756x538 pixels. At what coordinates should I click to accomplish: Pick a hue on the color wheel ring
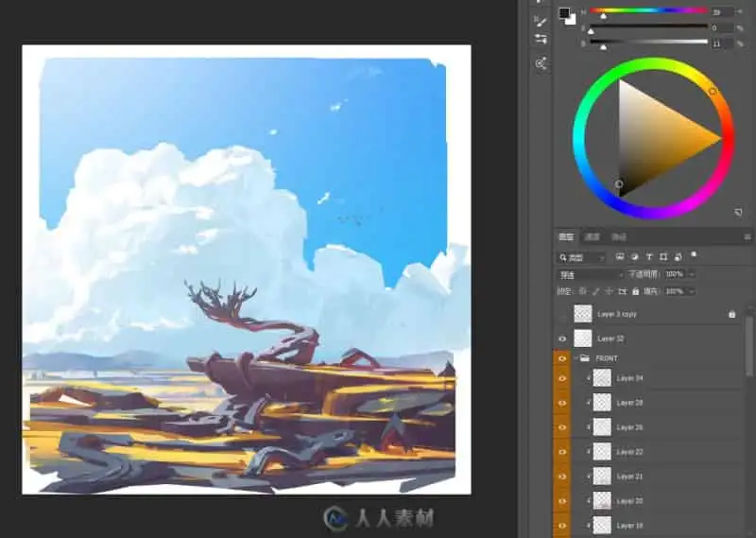[x=713, y=91]
